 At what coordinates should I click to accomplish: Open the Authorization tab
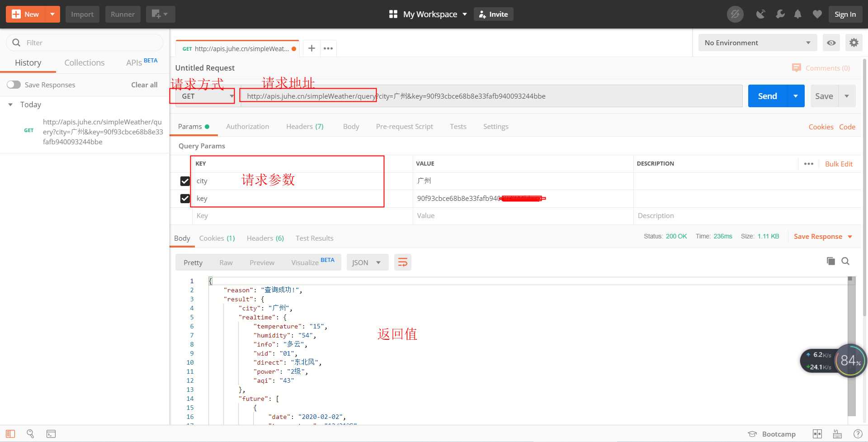[x=247, y=127]
